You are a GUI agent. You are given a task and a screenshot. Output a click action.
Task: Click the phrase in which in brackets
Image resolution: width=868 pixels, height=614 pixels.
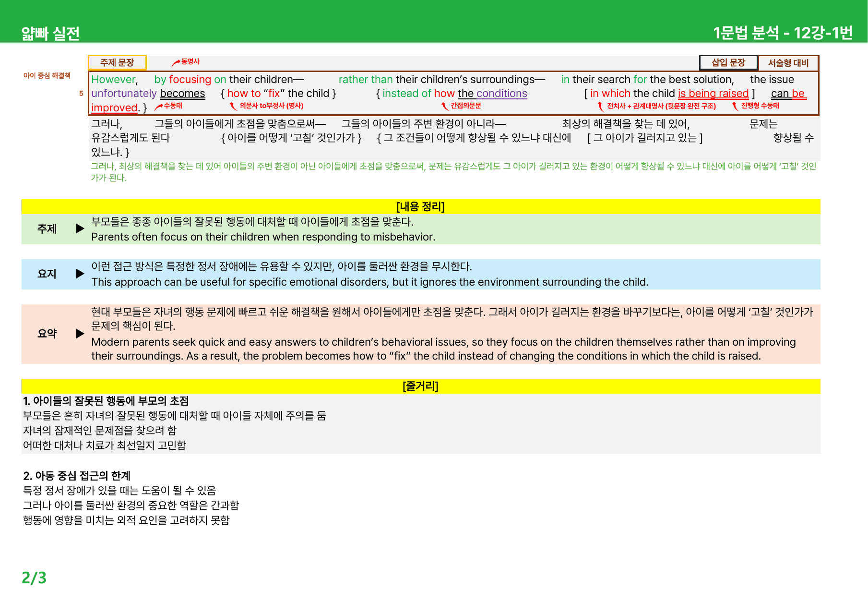pos(610,94)
